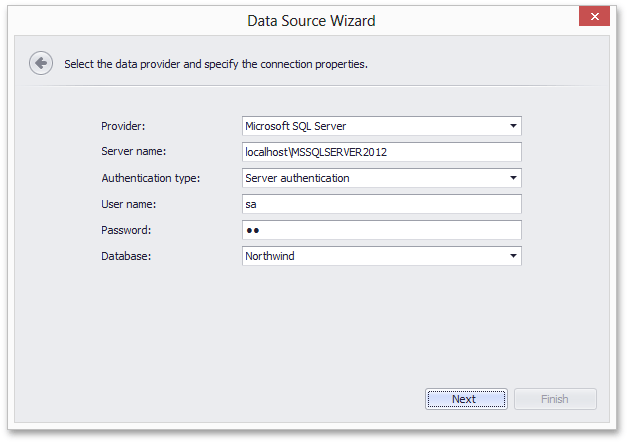The image size is (630, 445).
Task: Click the Authentication type label
Action: coord(151,178)
